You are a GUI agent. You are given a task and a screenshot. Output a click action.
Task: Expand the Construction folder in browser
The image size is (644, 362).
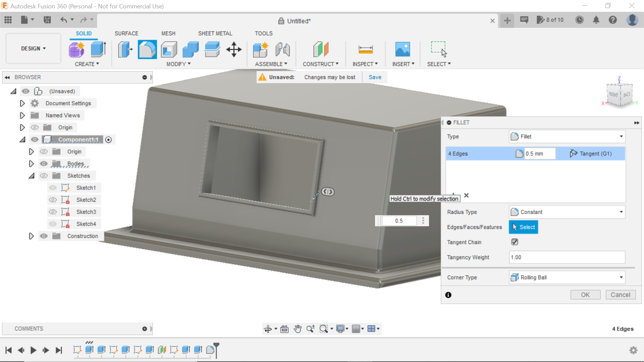click(x=31, y=236)
